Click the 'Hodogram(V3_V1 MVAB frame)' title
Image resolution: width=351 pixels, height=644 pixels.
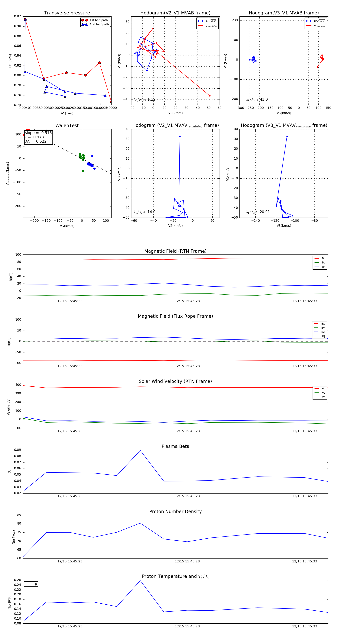click(284, 13)
